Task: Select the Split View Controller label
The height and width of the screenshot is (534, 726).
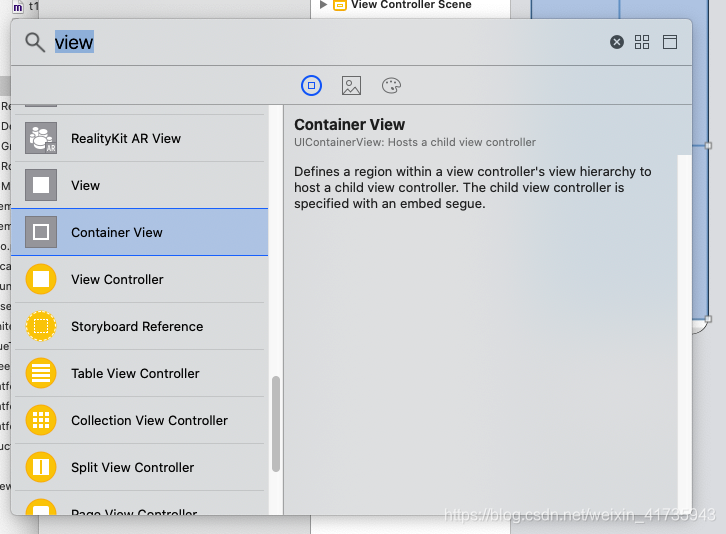Action: pyautogui.click(x=132, y=467)
